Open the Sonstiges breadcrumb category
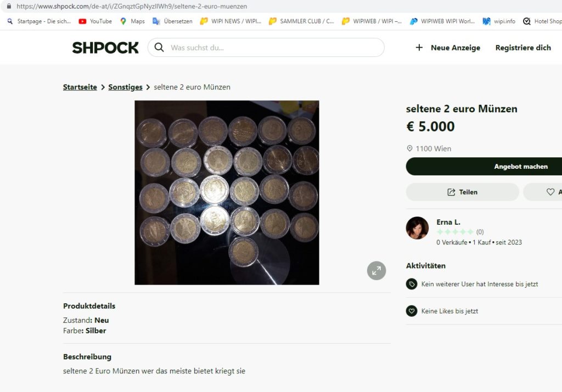This screenshot has width=562, height=392. click(125, 87)
